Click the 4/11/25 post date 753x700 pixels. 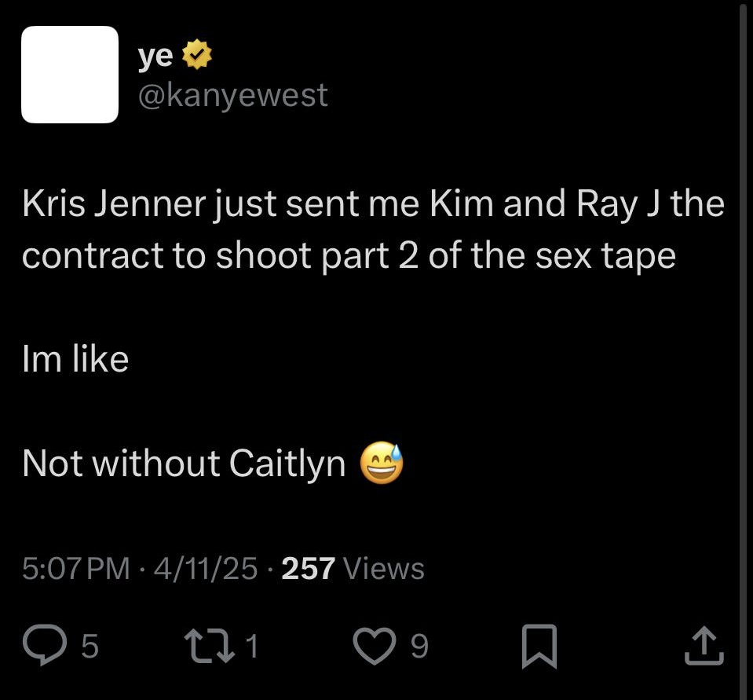click(206, 568)
